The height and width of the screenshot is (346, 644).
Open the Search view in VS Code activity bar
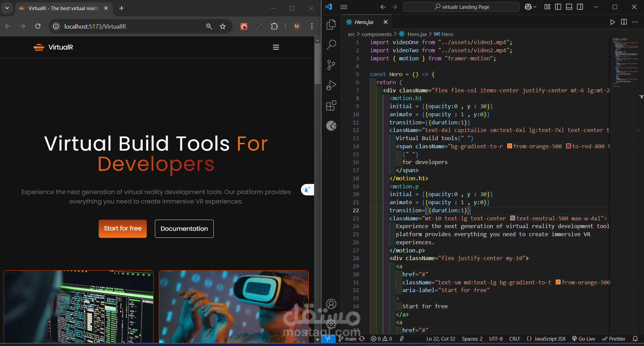pyautogui.click(x=331, y=44)
